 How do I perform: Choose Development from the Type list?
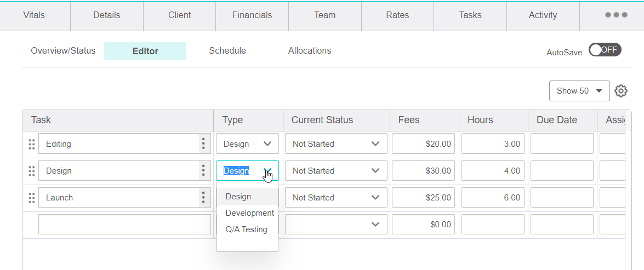pyautogui.click(x=249, y=213)
